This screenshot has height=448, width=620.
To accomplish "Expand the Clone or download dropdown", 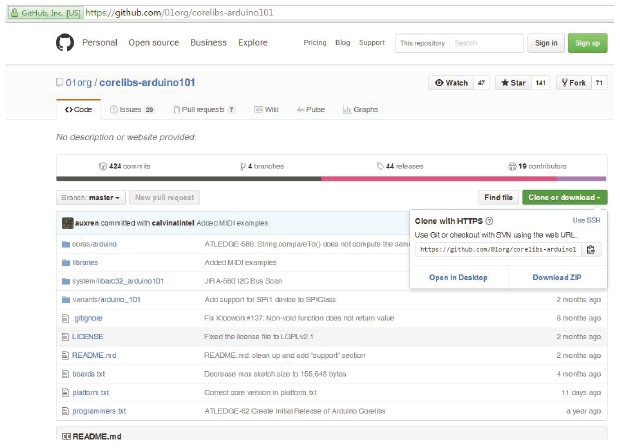I will [564, 197].
